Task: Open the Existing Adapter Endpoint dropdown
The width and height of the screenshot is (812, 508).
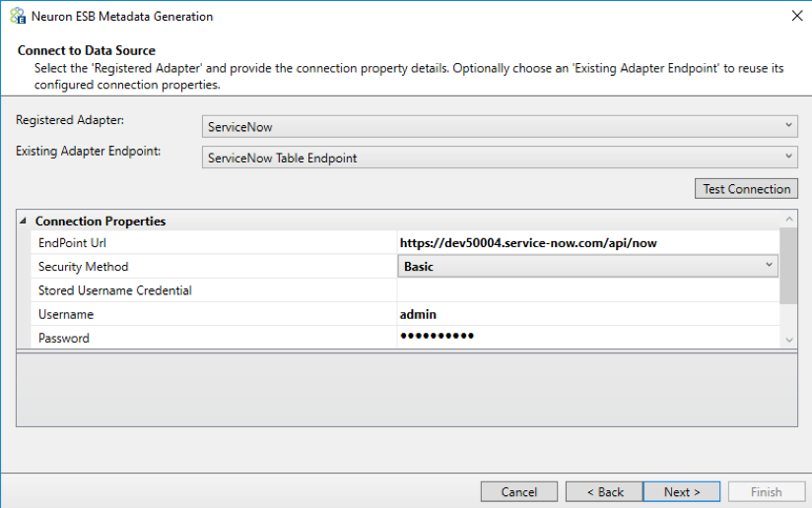Action: click(500, 158)
